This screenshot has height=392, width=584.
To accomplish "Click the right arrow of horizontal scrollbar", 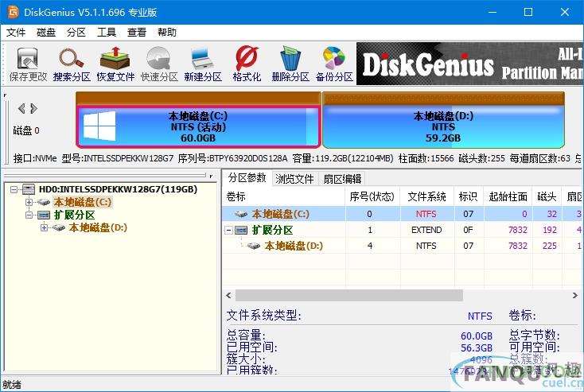I will coord(575,296).
